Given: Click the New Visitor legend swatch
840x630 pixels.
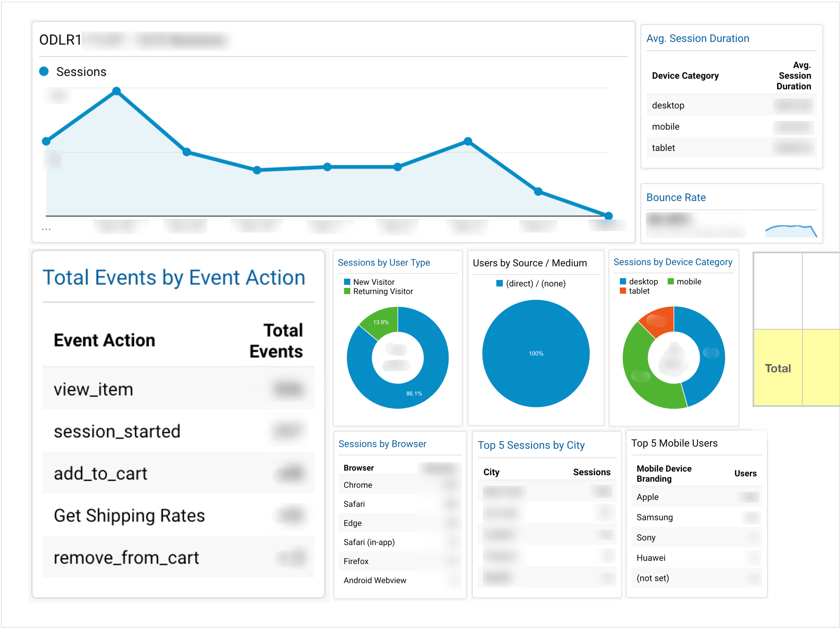Looking at the screenshot, I should (347, 282).
